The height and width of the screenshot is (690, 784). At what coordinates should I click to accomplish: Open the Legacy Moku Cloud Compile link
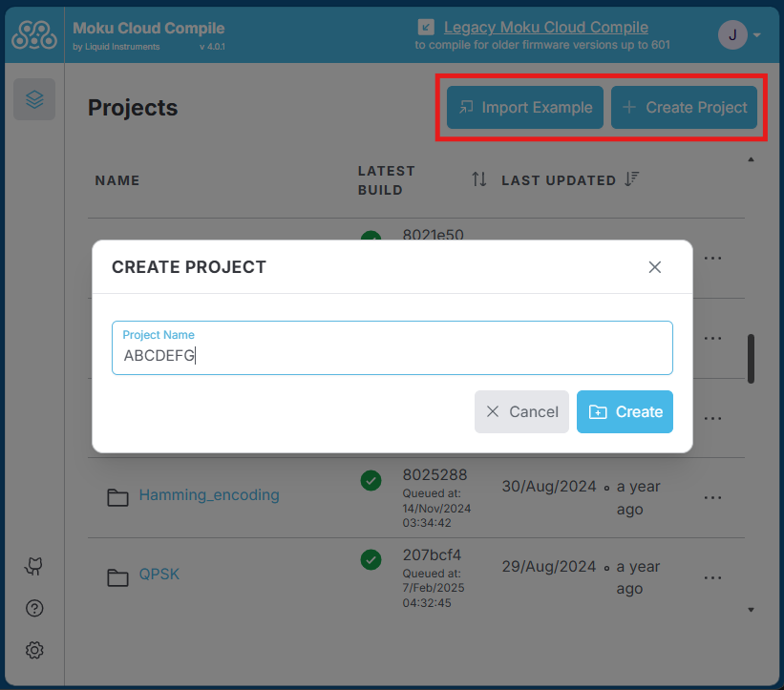click(545, 27)
